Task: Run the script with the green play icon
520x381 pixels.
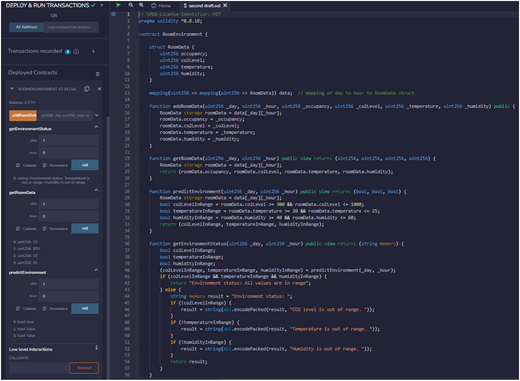Action: 118,5
